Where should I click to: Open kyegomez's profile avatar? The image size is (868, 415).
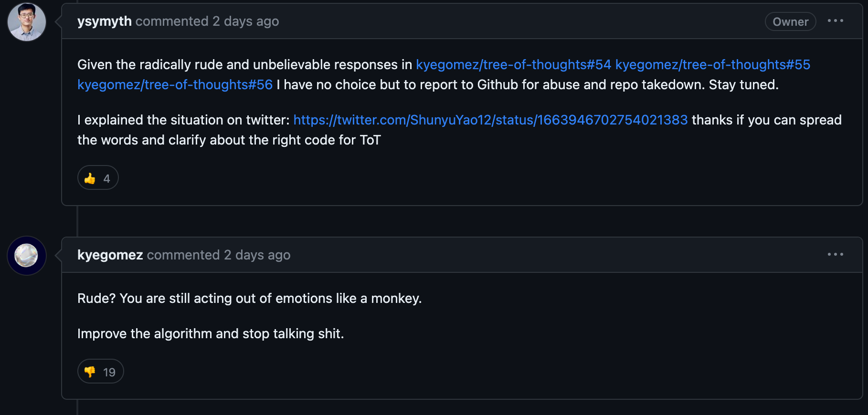27,256
